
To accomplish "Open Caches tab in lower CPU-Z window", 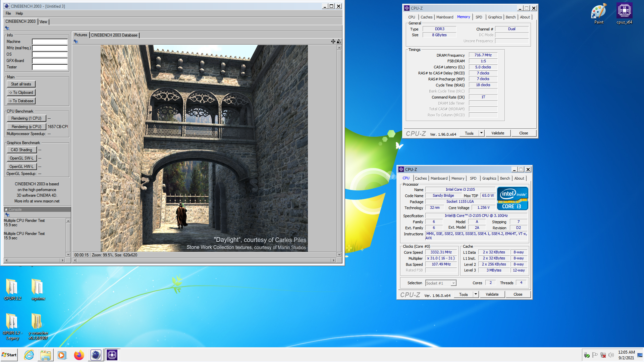I will pyautogui.click(x=421, y=178).
